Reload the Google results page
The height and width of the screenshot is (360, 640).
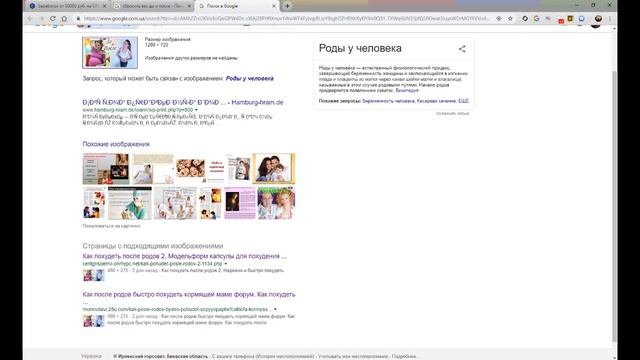coord(53,18)
